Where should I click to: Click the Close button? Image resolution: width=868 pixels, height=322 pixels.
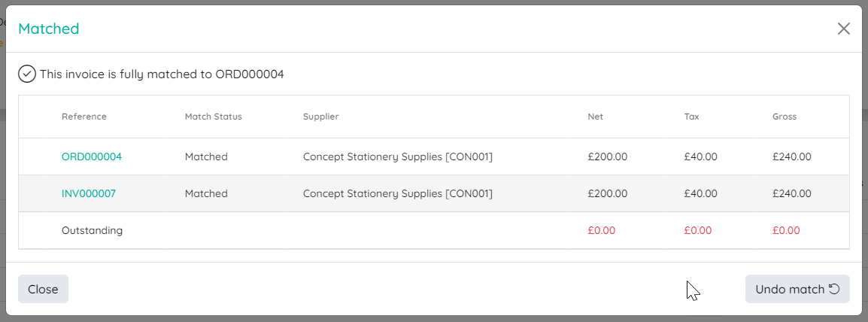[x=43, y=289]
